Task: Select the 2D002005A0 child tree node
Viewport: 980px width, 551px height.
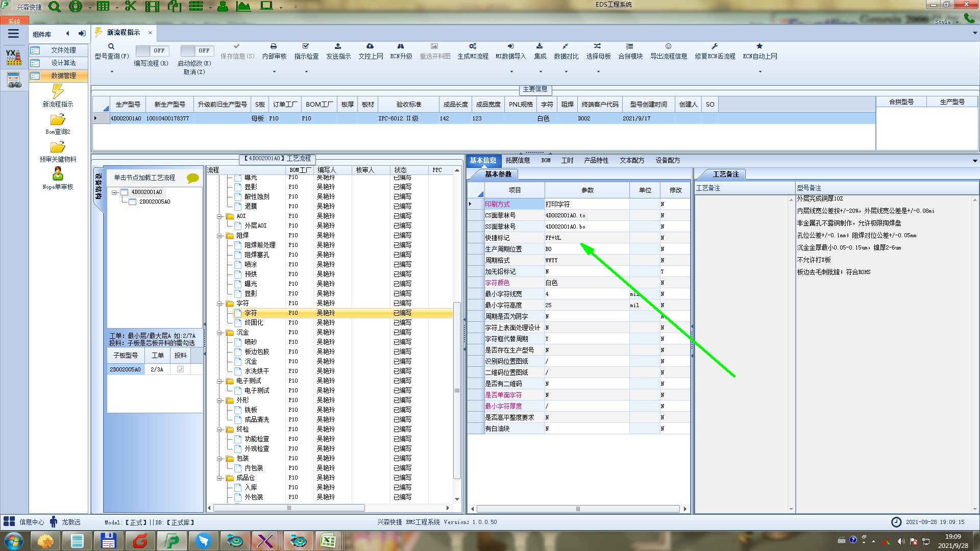Action: 155,202
